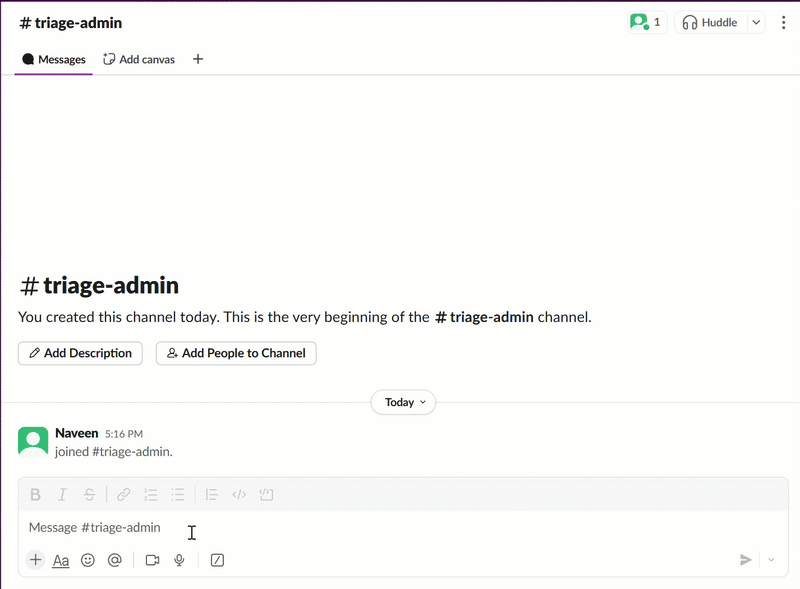The width and height of the screenshot is (800, 589).
Task: Start a bulleted list in composer
Action: click(x=178, y=494)
